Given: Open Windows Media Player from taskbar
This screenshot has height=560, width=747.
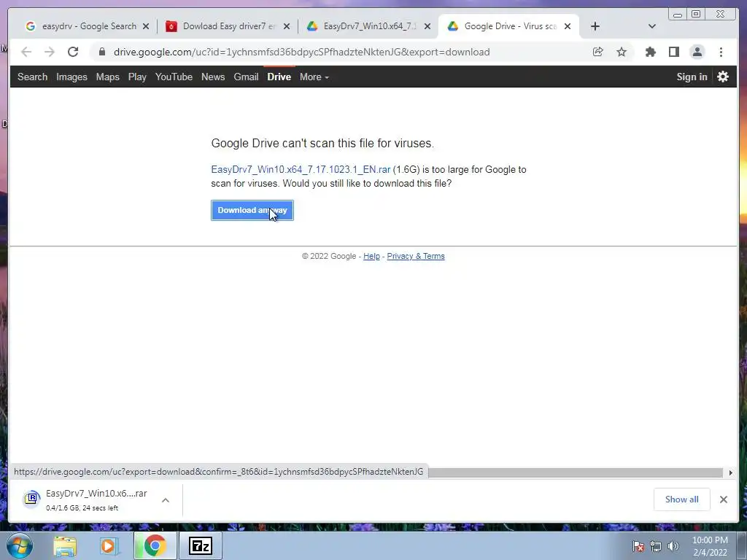Looking at the screenshot, I should [x=109, y=546].
